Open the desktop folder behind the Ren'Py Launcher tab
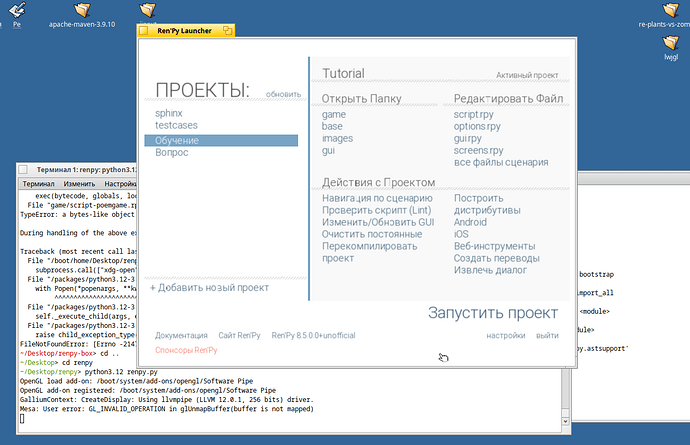Screen dimensions: 690x445 pyautogui.click(x=147, y=10)
